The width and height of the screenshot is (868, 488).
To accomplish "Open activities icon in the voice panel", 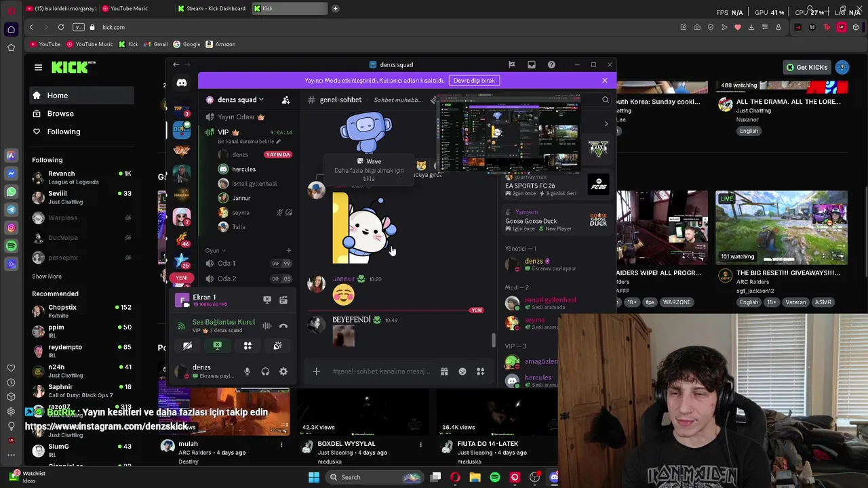I will 248,346.
